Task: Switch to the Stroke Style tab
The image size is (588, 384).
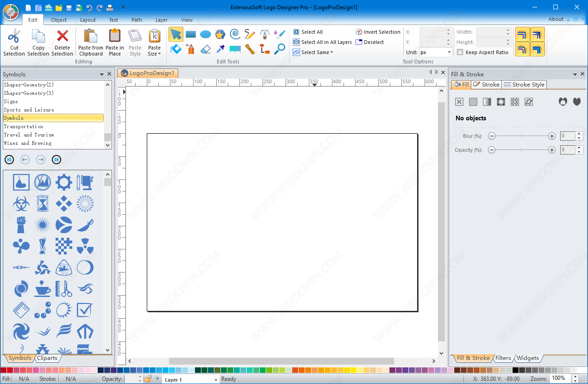Action: pos(524,85)
